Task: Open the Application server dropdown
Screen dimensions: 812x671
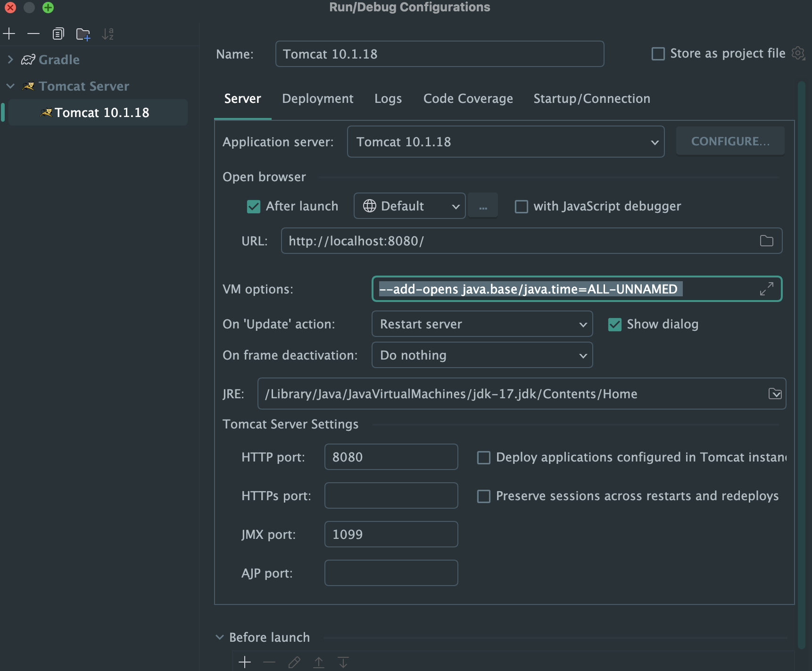Action: click(505, 142)
